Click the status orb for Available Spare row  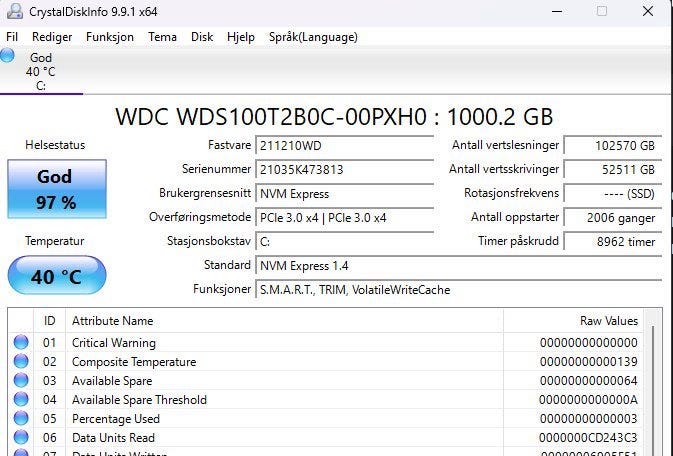click(21, 380)
